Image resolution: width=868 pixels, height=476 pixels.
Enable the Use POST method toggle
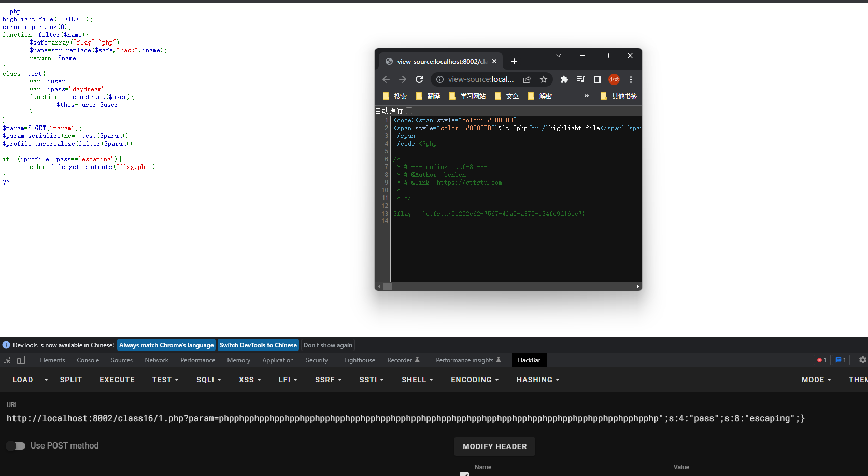tap(16, 446)
